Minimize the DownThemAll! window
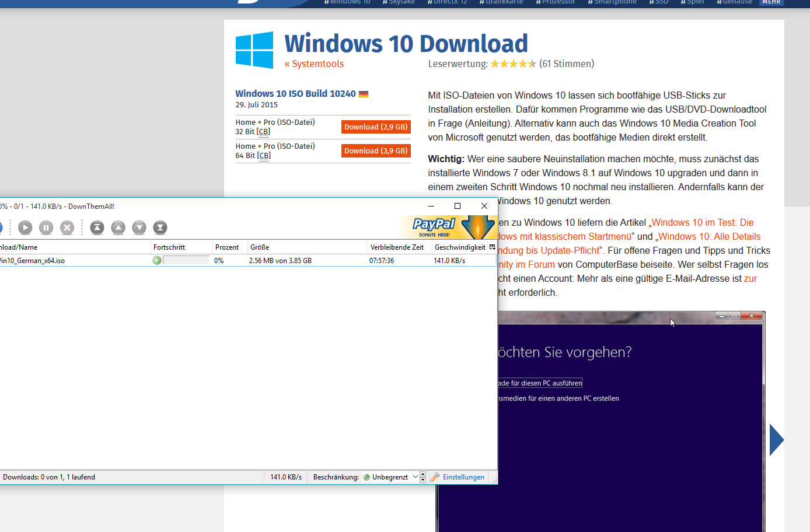 pyautogui.click(x=431, y=206)
